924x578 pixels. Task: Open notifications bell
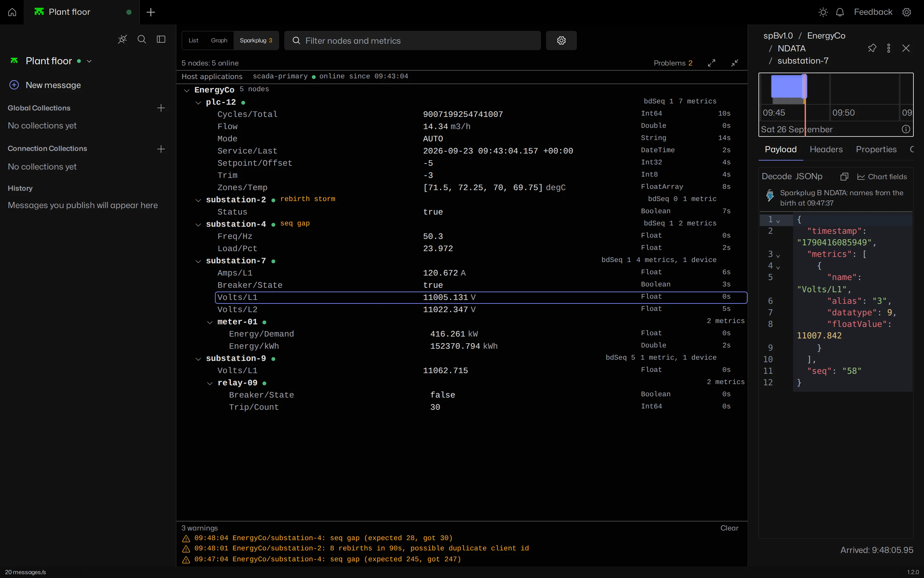840,12
